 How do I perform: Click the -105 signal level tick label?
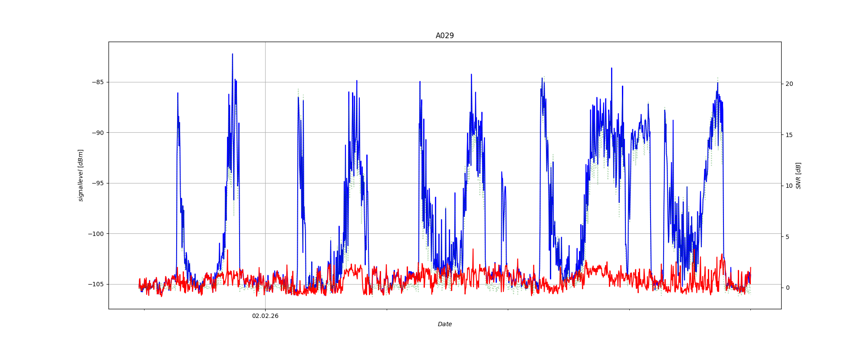(x=96, y=284)
